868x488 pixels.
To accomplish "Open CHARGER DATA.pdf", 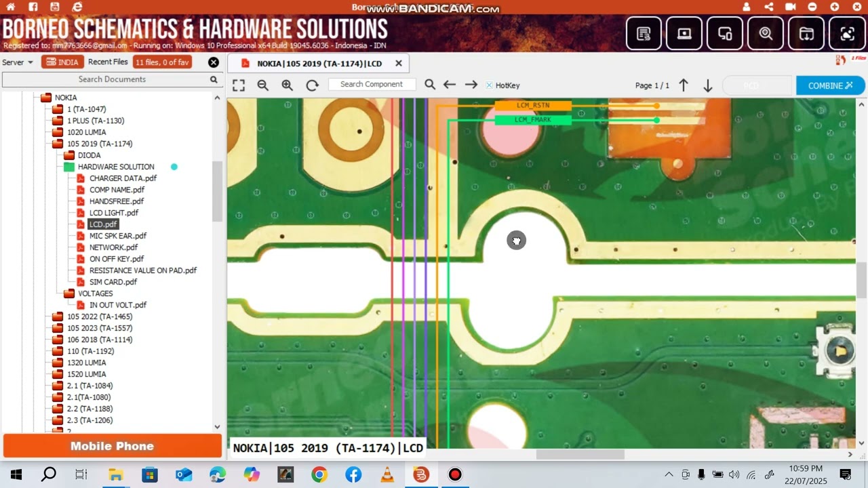I will pos(123,178).
